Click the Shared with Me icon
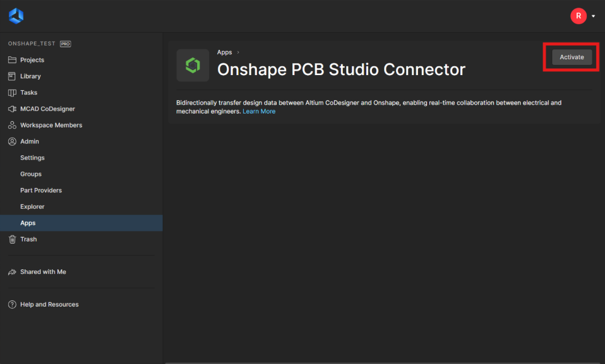The height and width of the screenshot is (364, 605). coord(13,272)
